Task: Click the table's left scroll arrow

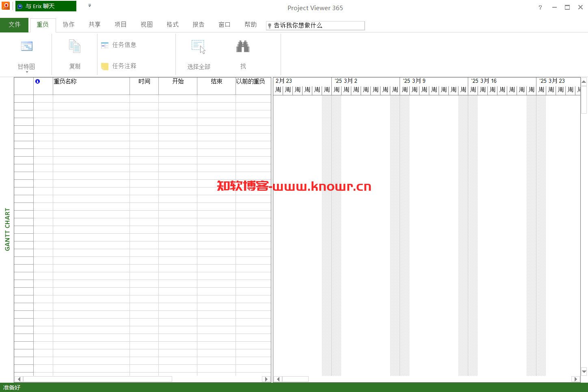Action: point(19,379)
